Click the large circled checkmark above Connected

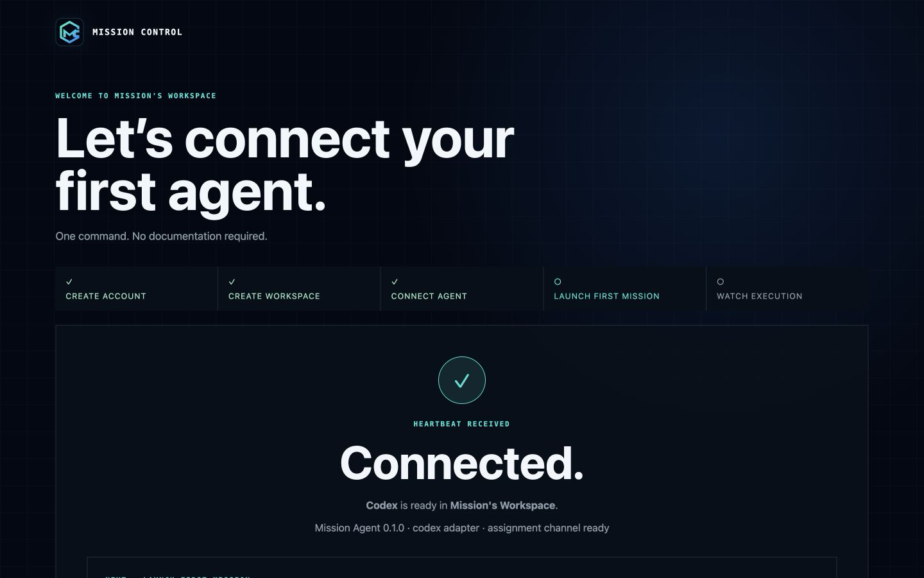click(462, 380)
